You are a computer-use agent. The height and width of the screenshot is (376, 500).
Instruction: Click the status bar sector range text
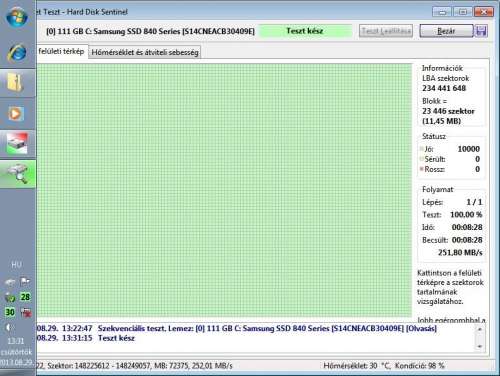click(116, 366)
